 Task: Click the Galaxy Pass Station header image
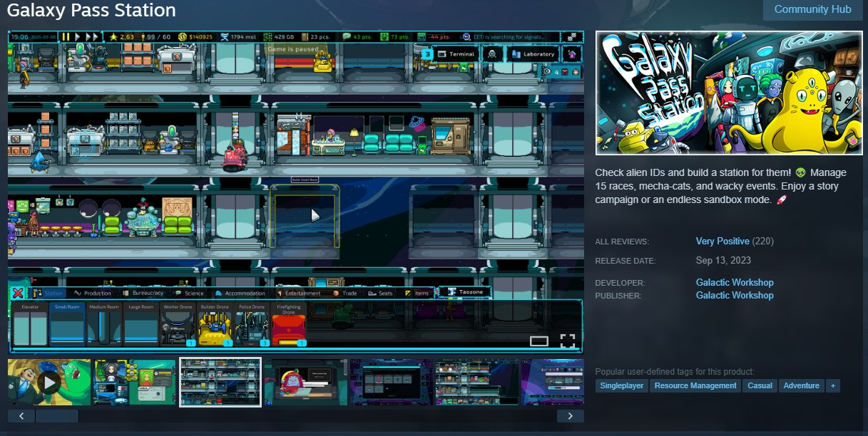[x=729, y=93]
